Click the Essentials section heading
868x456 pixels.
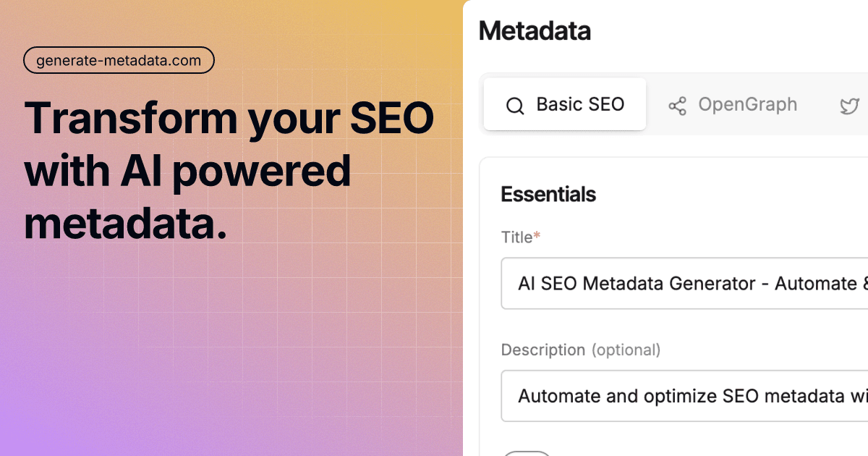point(548,194)
